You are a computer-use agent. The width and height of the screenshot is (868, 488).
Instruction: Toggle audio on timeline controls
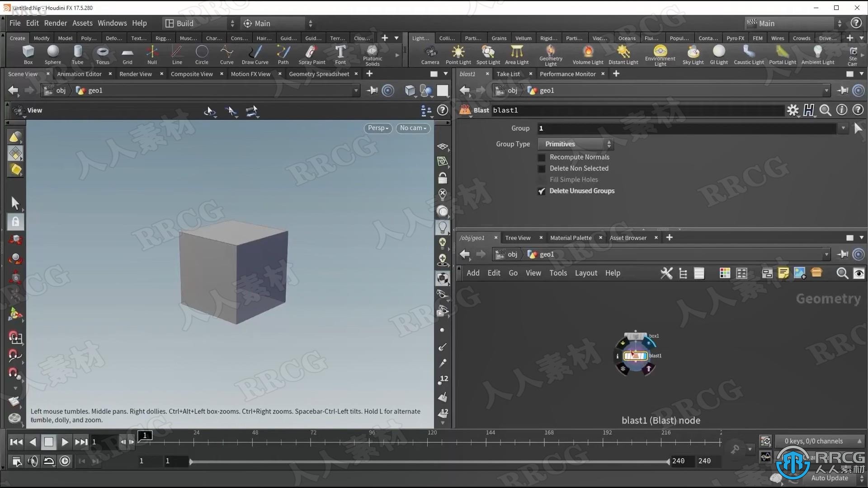[33, 461]
